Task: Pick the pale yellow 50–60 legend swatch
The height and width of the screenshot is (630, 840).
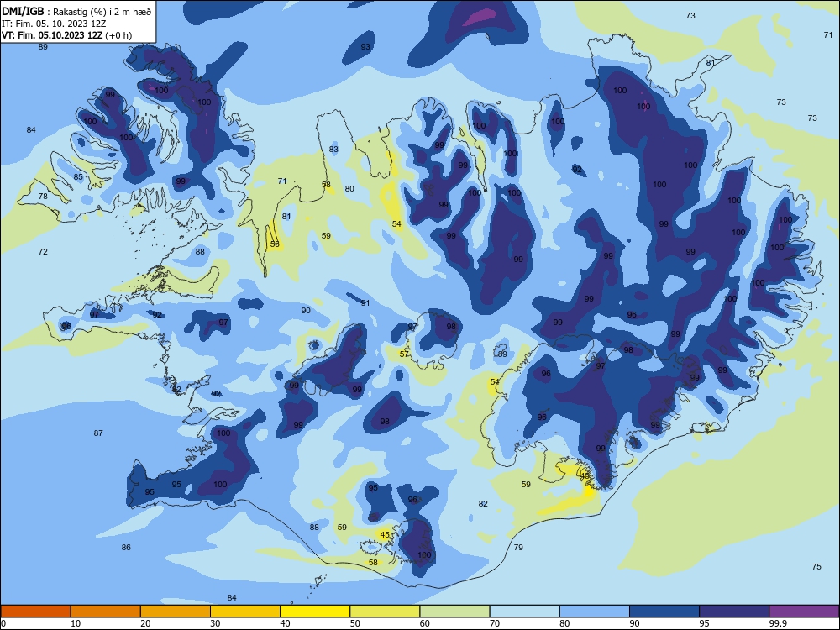Action: [385, 612]
